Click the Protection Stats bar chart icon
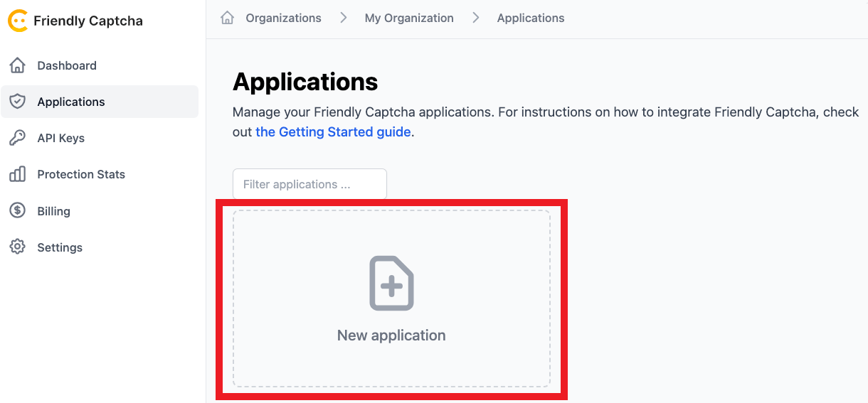868x403 pixels. pos(17,174)
